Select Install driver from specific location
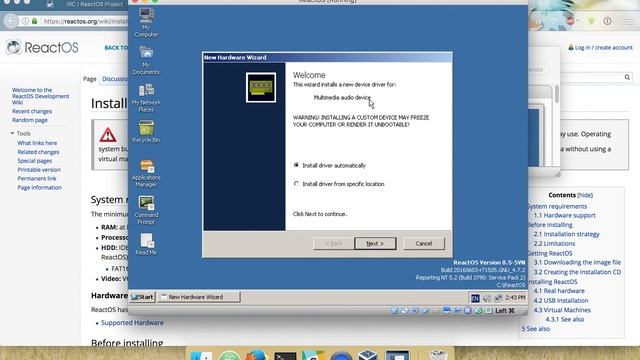640x360 pixels. (339, 184)
